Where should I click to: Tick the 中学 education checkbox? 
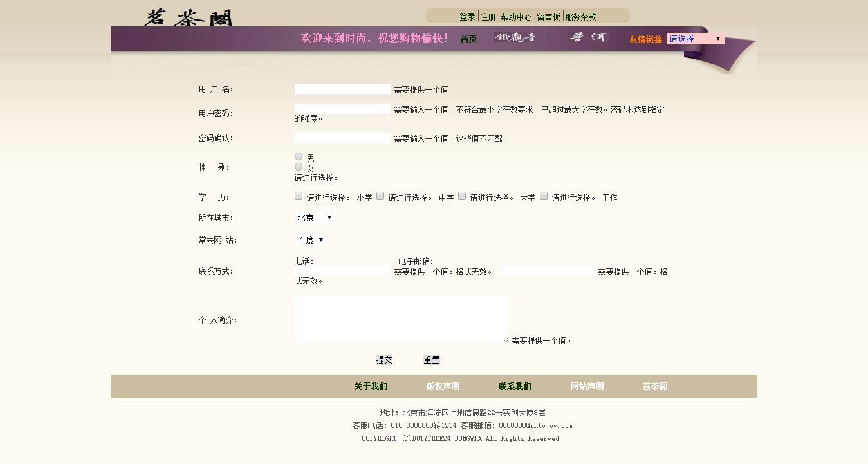(380, 196)
